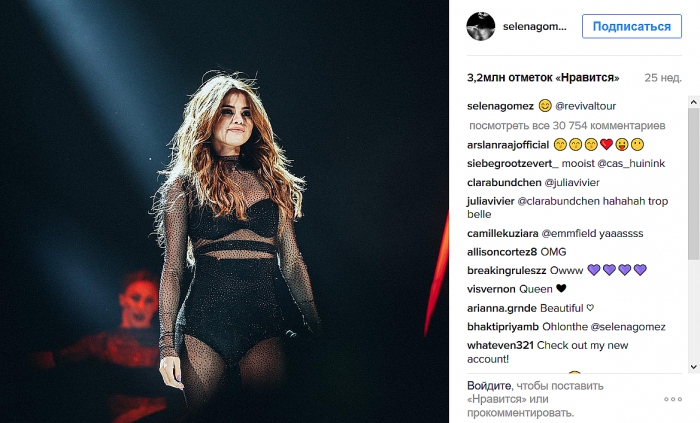Click the comments scrollbar thumb
The height and width of the screenshot is (423, 700).
point(693,183)
